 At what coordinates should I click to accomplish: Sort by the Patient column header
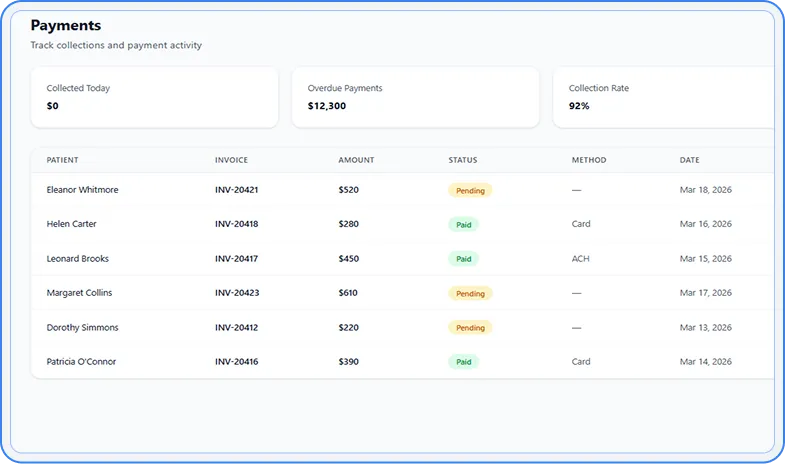tap(62, 160)
